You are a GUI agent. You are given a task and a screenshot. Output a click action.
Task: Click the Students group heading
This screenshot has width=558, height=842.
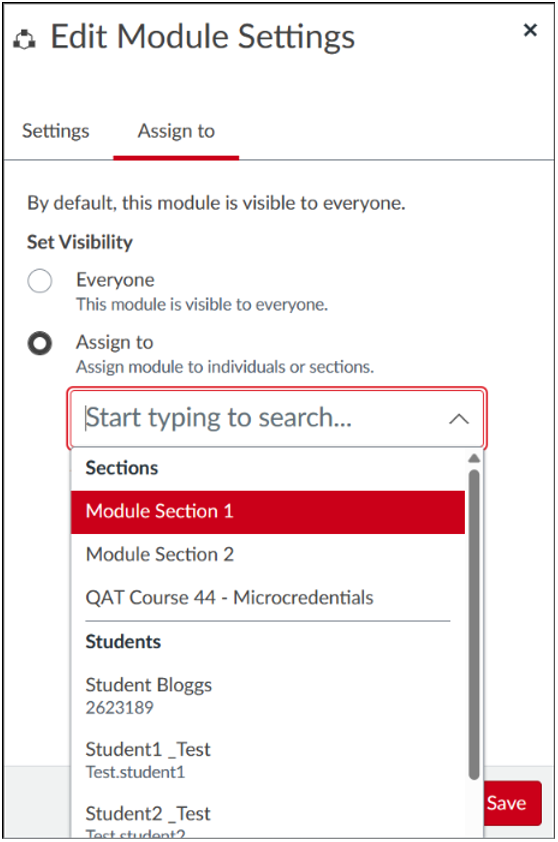(123, 642)
